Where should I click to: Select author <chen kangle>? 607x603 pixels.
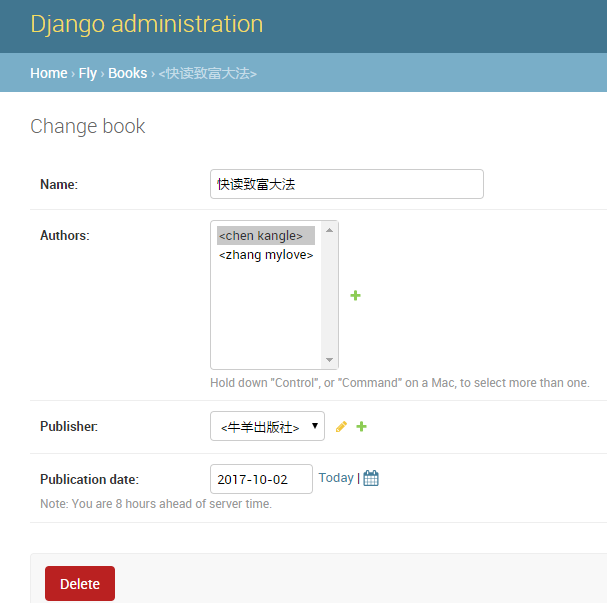(266, 236)
